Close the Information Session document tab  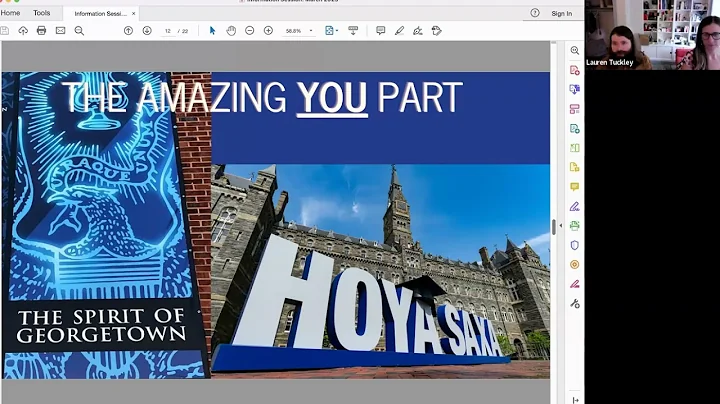pyautogui.click(x=134, y=14)
